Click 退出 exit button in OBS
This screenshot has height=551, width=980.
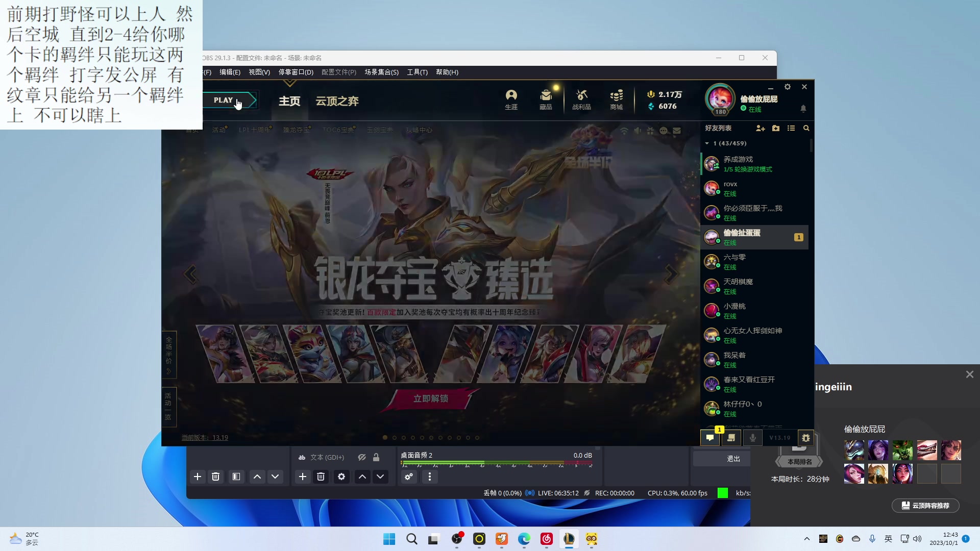pyautogui.click(x=733, y=459)
